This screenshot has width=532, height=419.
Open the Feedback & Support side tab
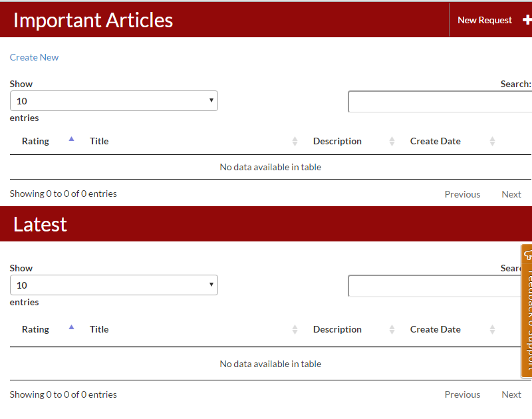pos(527,310)
